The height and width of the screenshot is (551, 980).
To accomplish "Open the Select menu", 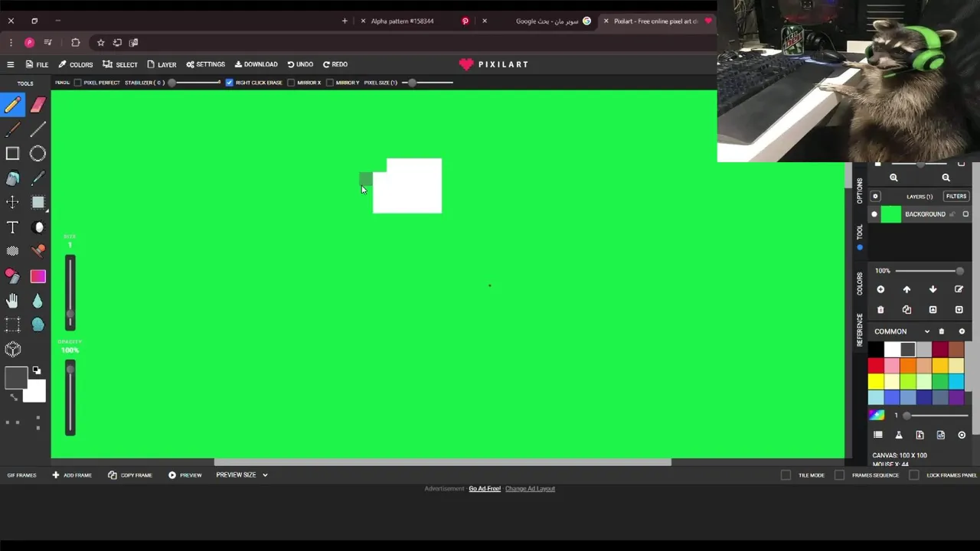I will pyautogui.click(x=120, y=64).
